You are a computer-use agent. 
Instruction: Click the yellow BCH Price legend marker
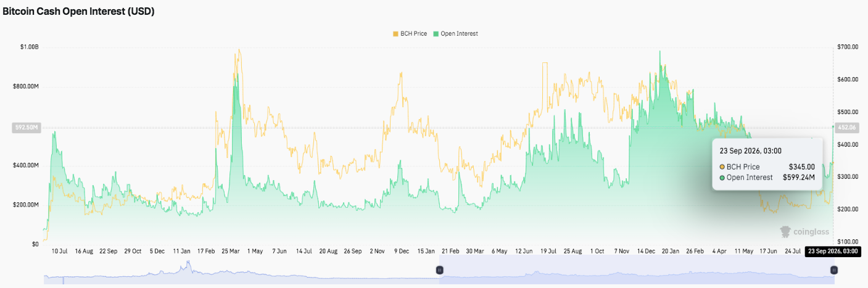(x=395, y=33)
